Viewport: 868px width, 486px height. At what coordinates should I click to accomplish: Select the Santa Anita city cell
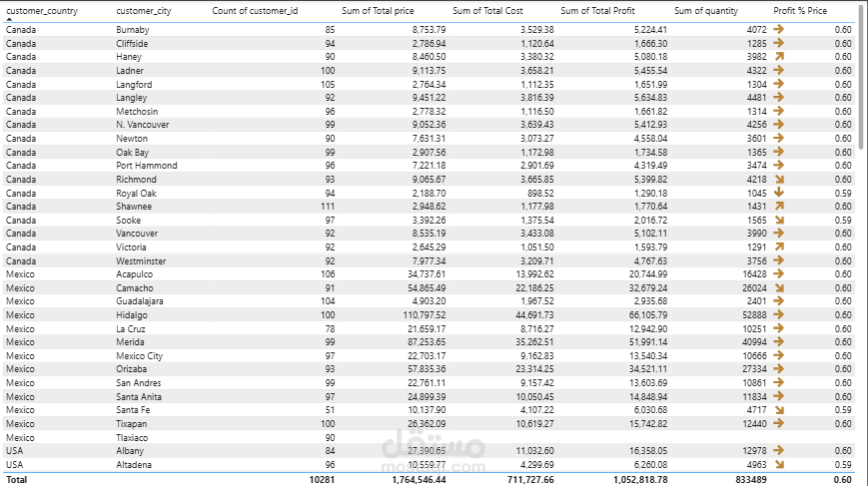(x=139, y=397)
